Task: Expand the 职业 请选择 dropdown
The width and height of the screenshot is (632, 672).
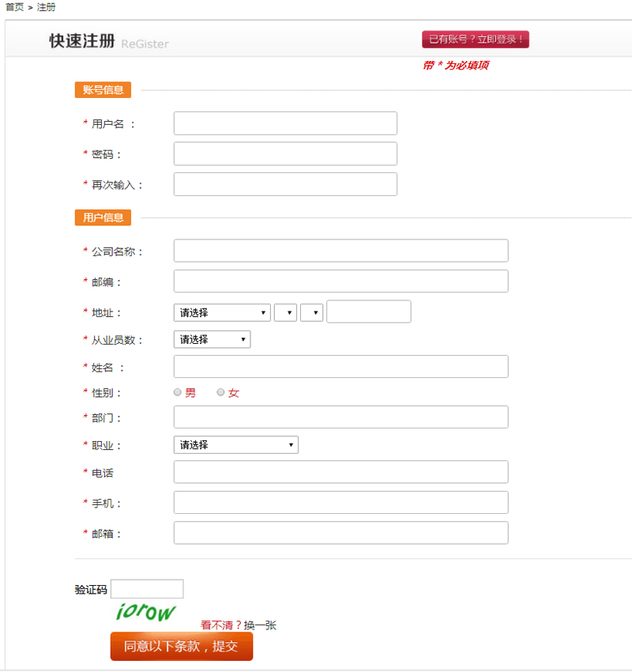Action: [x=236, y=445]
